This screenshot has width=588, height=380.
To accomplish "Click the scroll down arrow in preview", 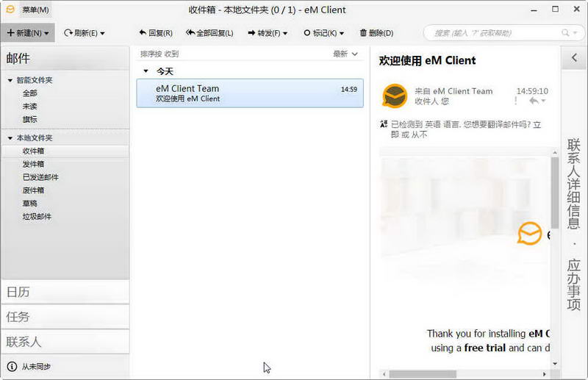I will click(555, 364).
